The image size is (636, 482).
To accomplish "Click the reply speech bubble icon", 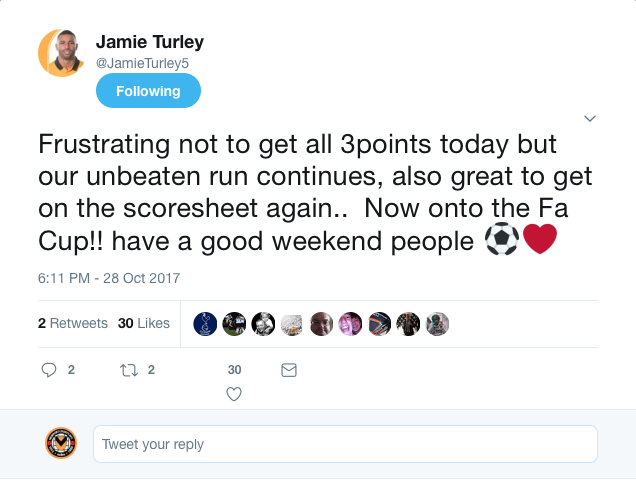I will [x=49, y=370].
